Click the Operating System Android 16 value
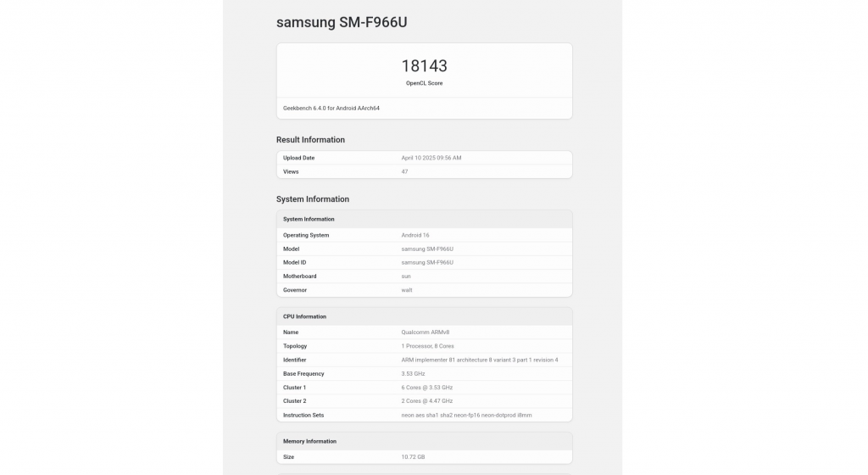This screenshot has width=868, height=475. tap(415, 235)
